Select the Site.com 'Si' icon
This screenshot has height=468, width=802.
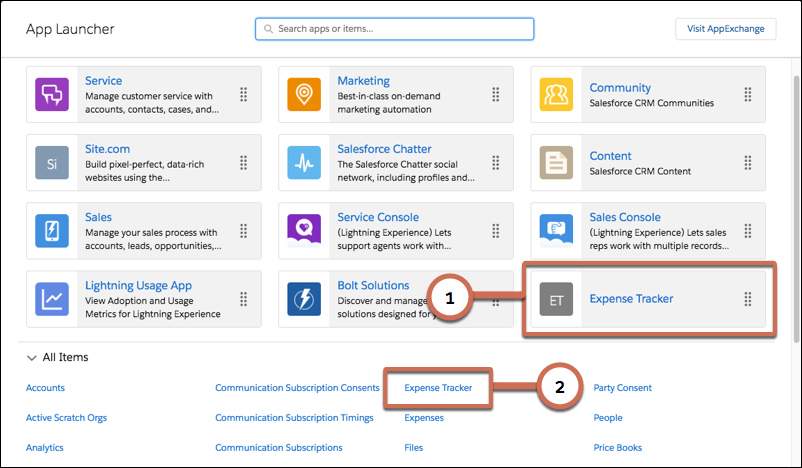52,163
